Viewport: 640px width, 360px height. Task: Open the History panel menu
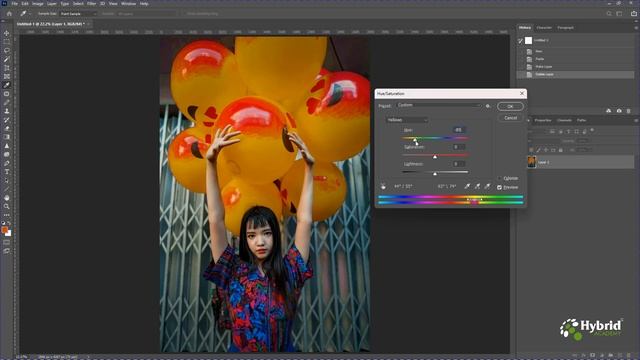pyautogui.click(x=636, y=28)
